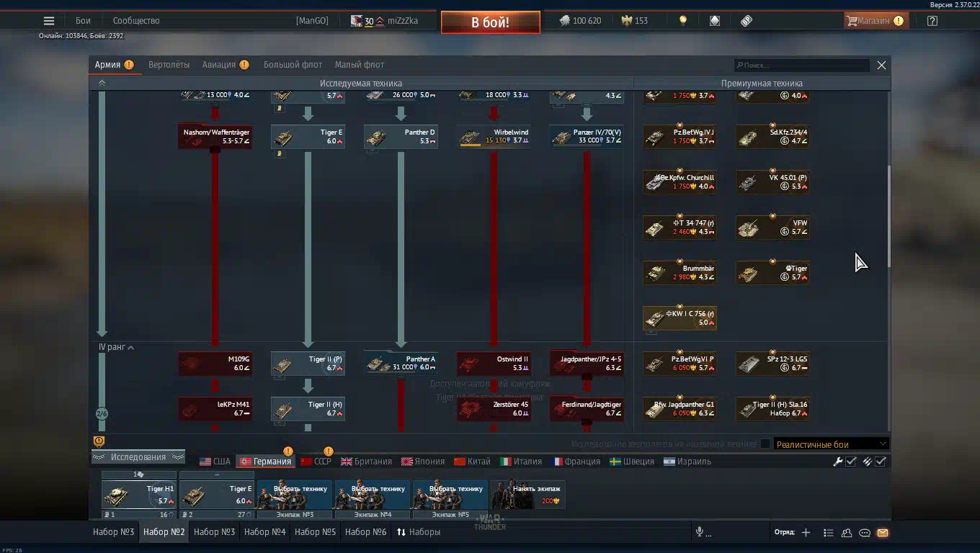Screen dimensions: 980x553
Task: Expand the Jagdpanther/JPz 4-5 vehicle group
Action: [587, 364]
